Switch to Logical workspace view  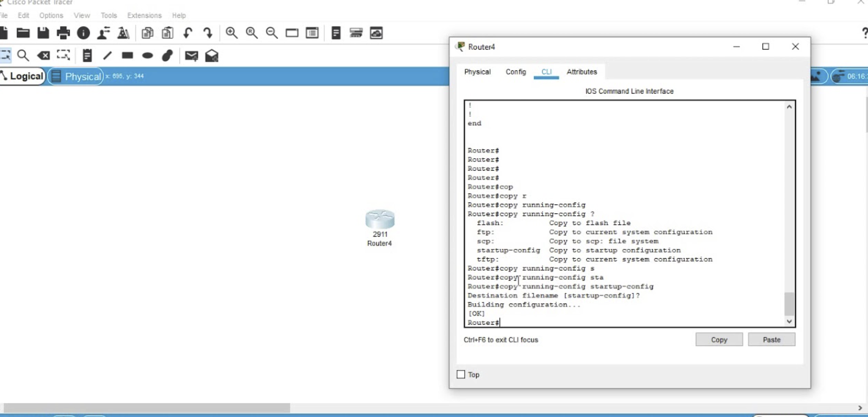[23, 76]
